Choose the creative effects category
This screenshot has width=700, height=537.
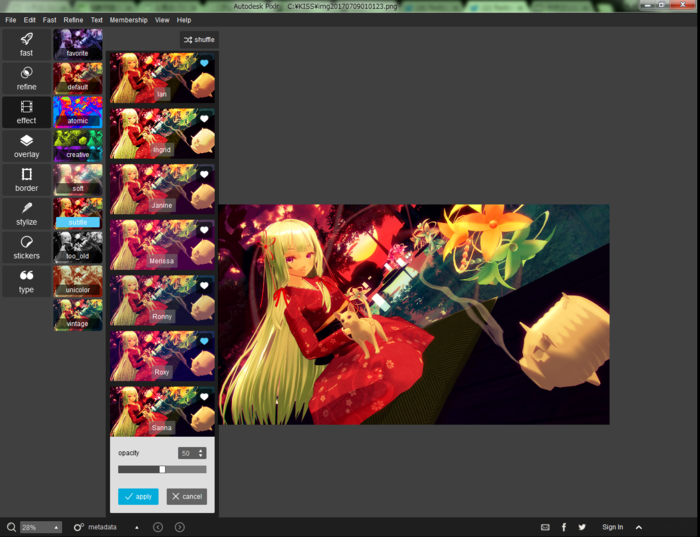(x=78, y=146)
